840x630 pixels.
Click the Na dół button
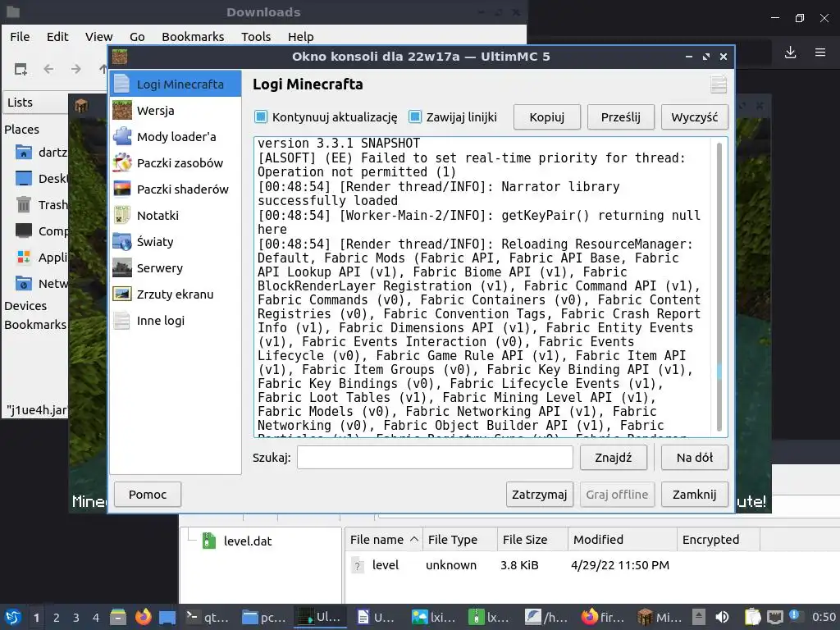point(694,458)
